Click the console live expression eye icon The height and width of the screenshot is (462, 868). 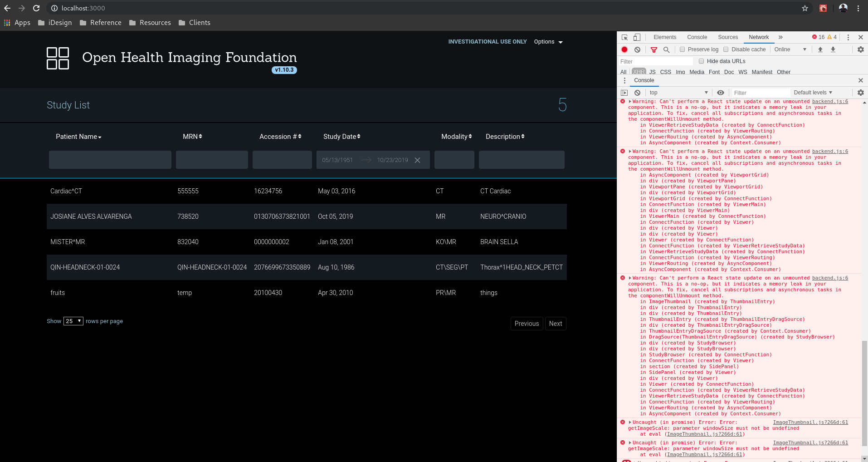(720, 93)
